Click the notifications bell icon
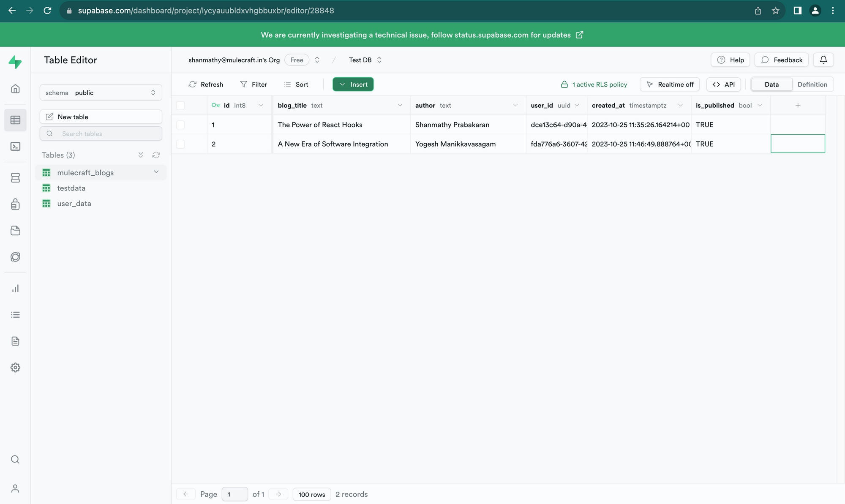 coord(823,60)
